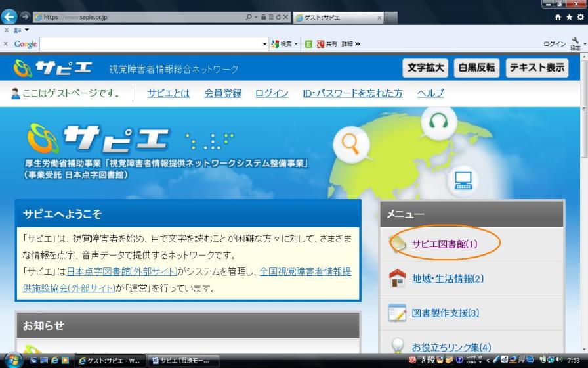Screen dimensions: 588x368
Task: Click the computer bubble on the globe banner
Action: pyautogui.click(x=463, y=181)
